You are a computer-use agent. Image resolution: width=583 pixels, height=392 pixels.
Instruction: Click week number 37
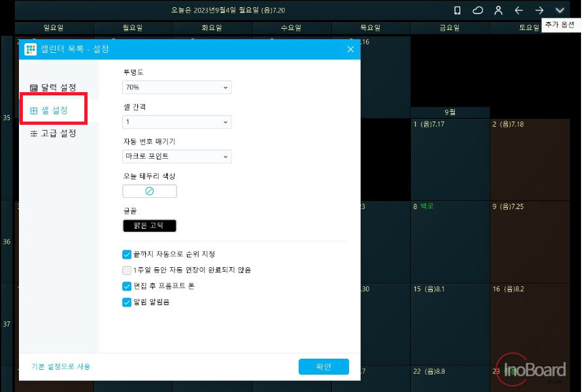(7, 324)
